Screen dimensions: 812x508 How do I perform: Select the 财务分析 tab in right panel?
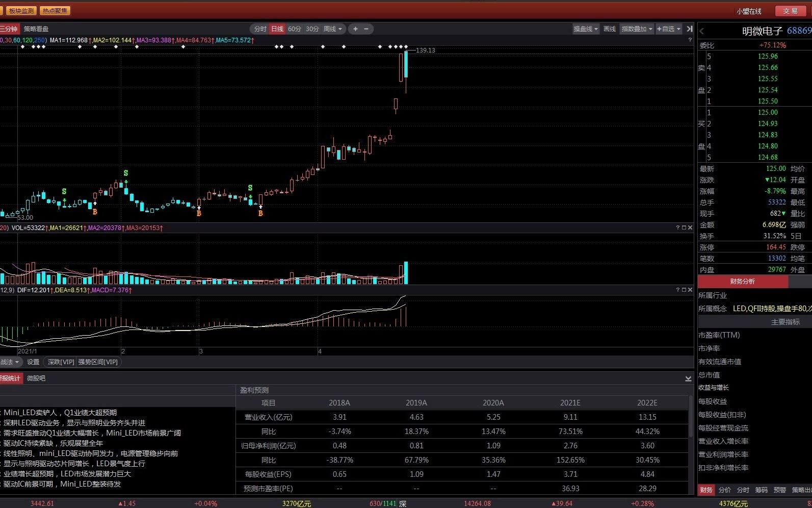tap(743, 282)
